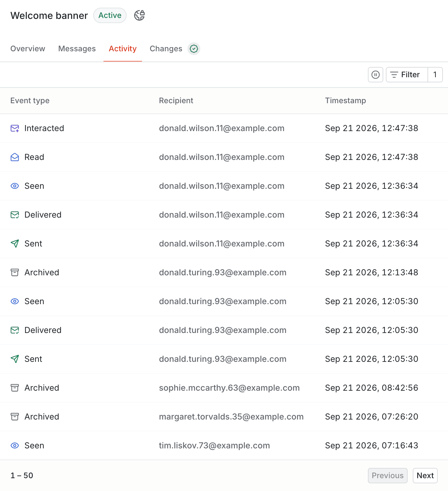Click the Archived box icon at 12:13:48
This screenshot has width=448, height=491.
tap(15, 273)
